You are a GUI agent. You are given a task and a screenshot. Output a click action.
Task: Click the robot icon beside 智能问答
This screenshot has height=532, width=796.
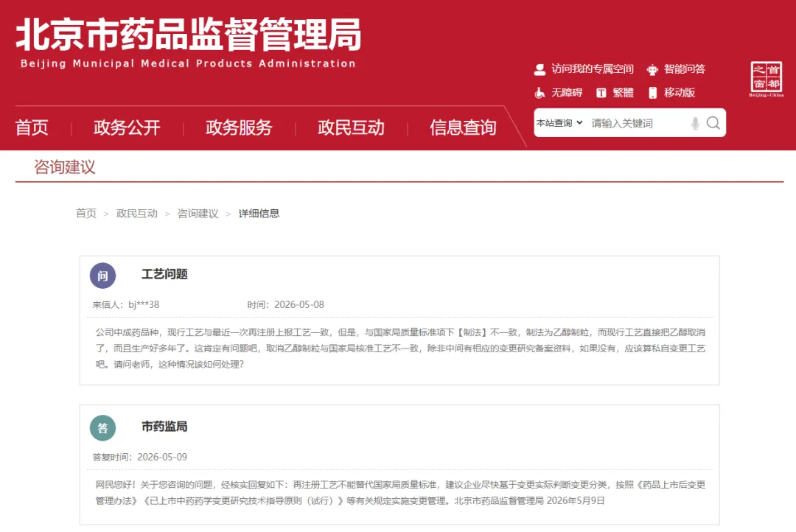click(652, 69)
